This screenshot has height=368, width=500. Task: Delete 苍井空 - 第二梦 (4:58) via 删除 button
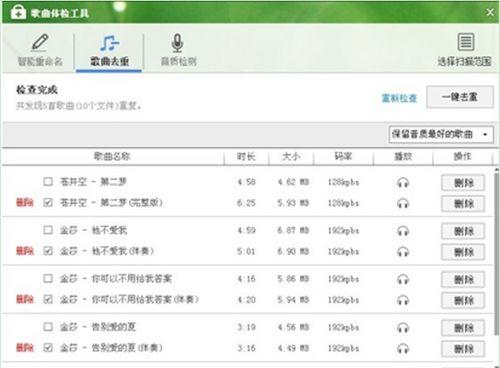tap(463, 183)
